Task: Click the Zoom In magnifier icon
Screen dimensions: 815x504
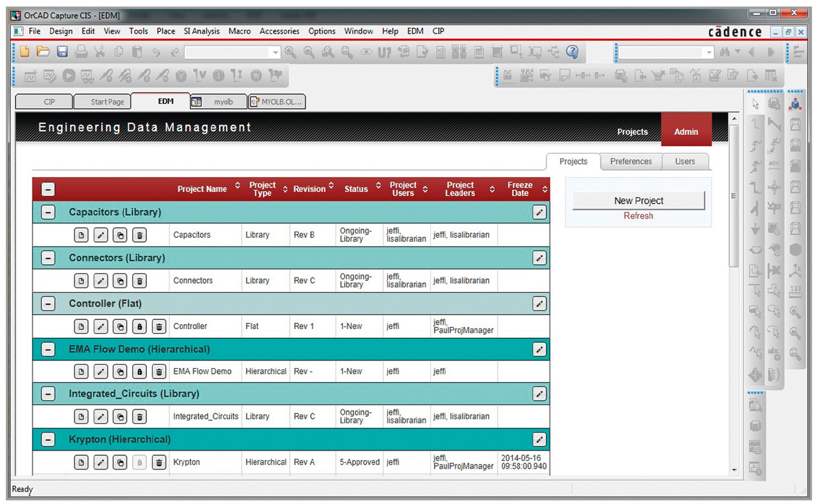Action: point(291,52)
